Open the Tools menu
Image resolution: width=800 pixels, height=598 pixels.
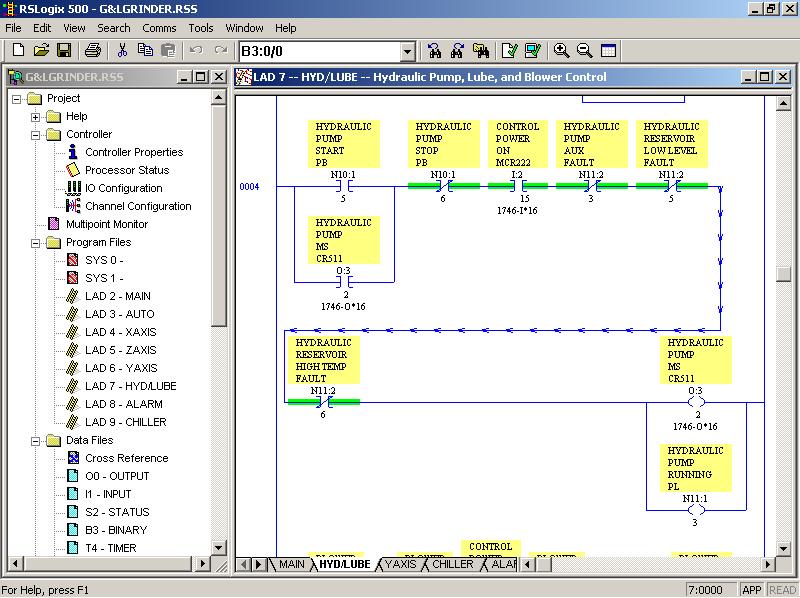click(x=201, y=28)
